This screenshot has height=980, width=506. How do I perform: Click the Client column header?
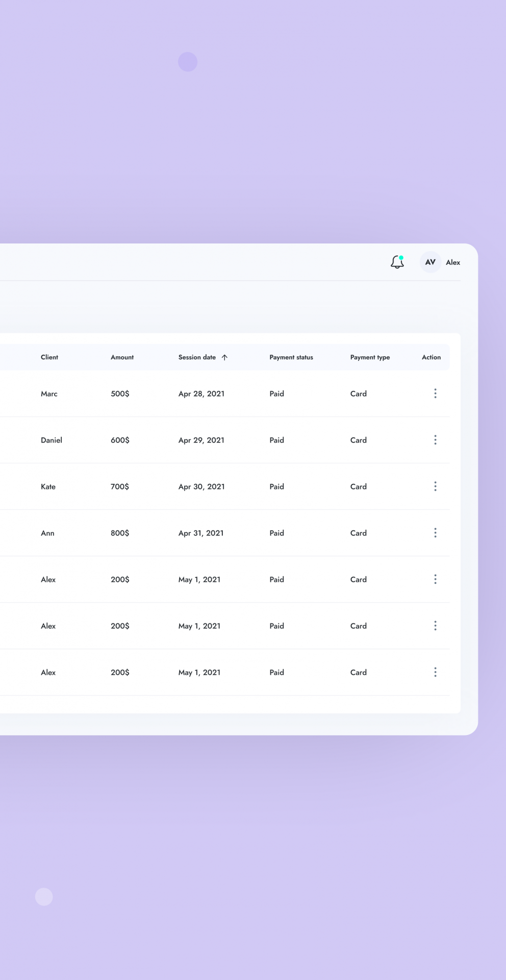click(49, 357)
